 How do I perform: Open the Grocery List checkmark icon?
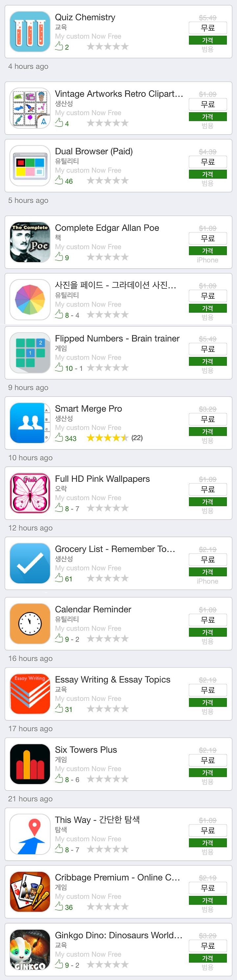30,563
